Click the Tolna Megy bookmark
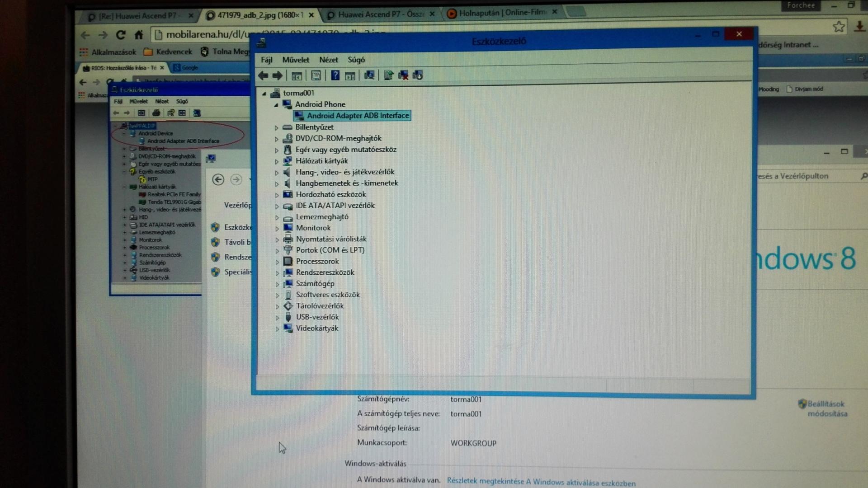868x488 pixels. click(x=225, y=52)
